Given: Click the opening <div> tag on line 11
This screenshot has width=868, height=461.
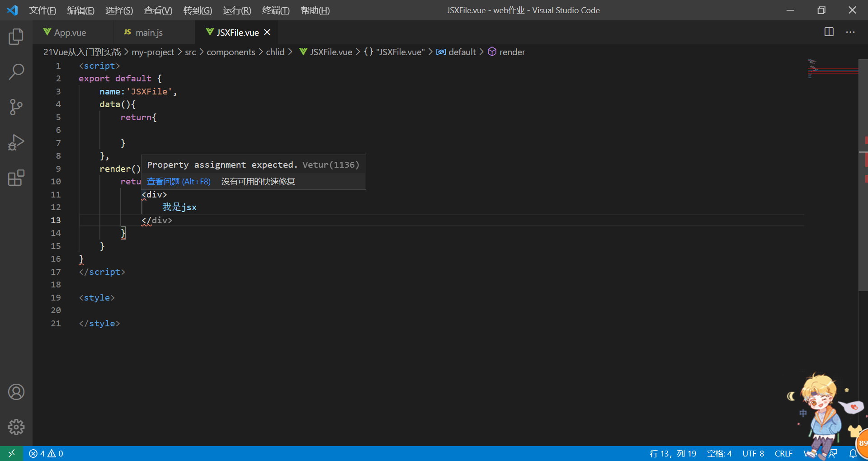Looking at the screenshot, I should [154, 194].
